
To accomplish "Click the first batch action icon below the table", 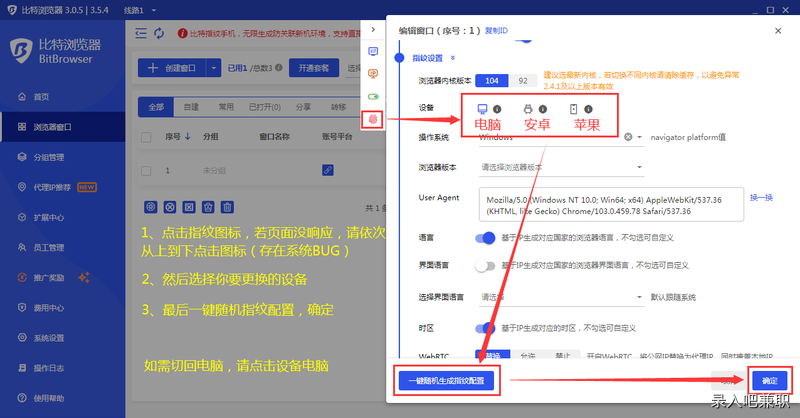I will [151, 207].
